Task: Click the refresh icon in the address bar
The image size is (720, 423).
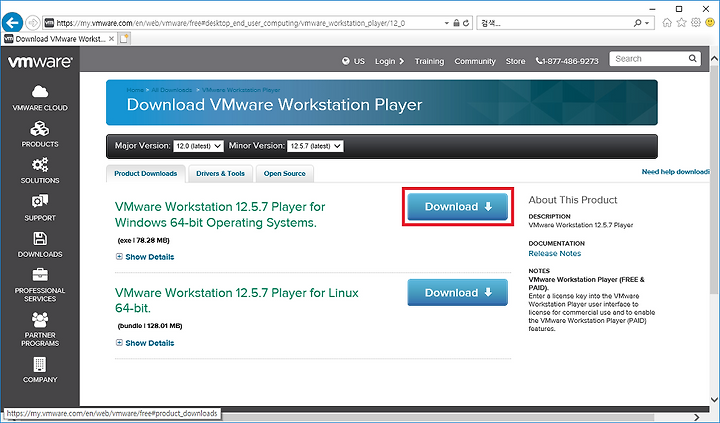Action: 466,23
